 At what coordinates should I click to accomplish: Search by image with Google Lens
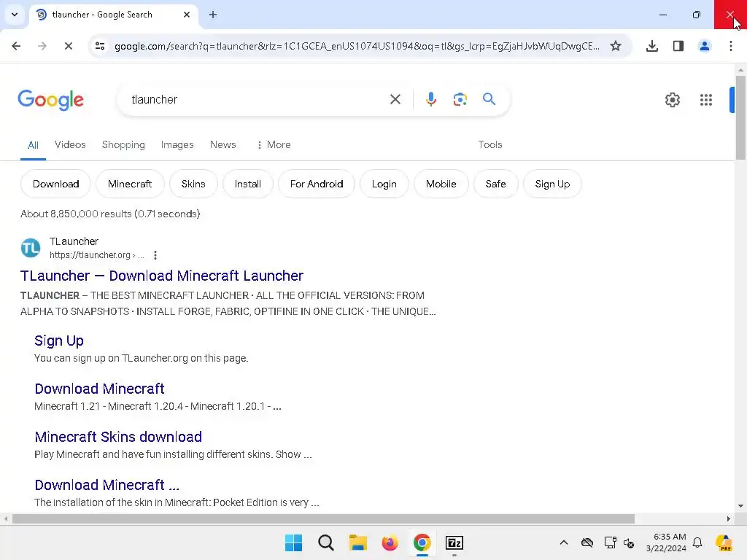[460, 99]
